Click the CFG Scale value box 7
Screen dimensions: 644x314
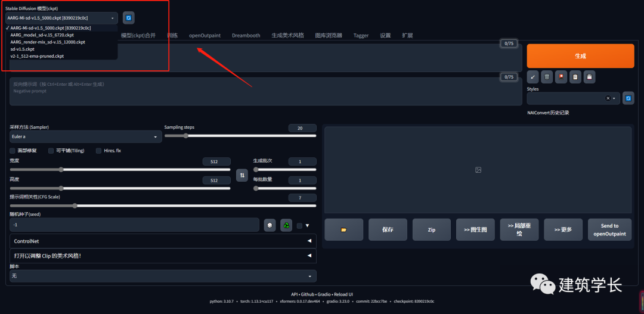click(302, 198)
